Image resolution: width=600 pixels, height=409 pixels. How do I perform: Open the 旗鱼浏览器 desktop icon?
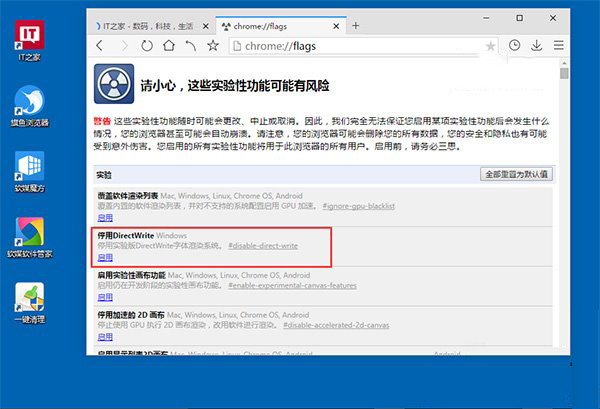point(29,106)
